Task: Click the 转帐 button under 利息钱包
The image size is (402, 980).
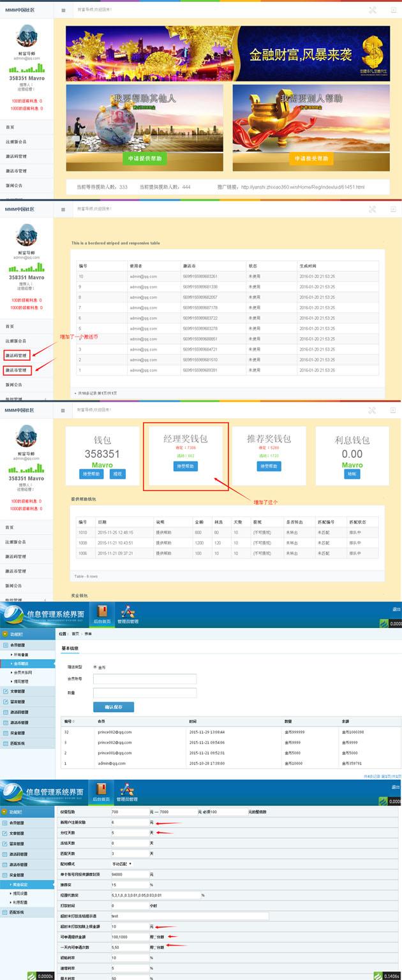Action: click(x=352, y=474)
